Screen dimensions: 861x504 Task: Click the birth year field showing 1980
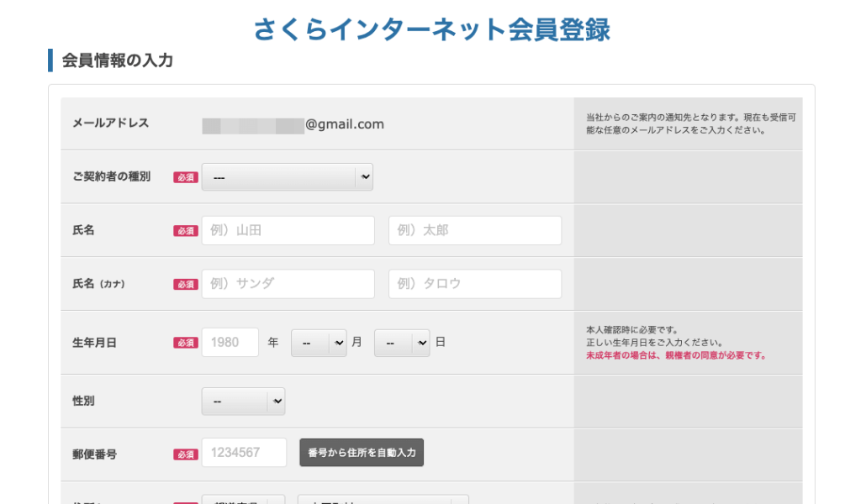pyautogui.click(x=230, y=342)
